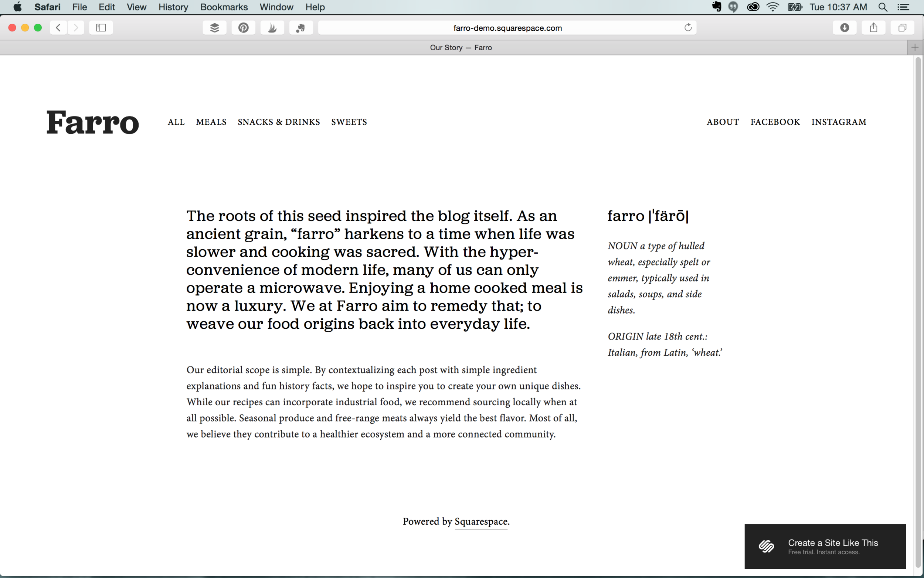Screen dimensions: 924x578
Task: Open the Evernote elephant icon in the menu bar
Action: (x=717, y=7)
